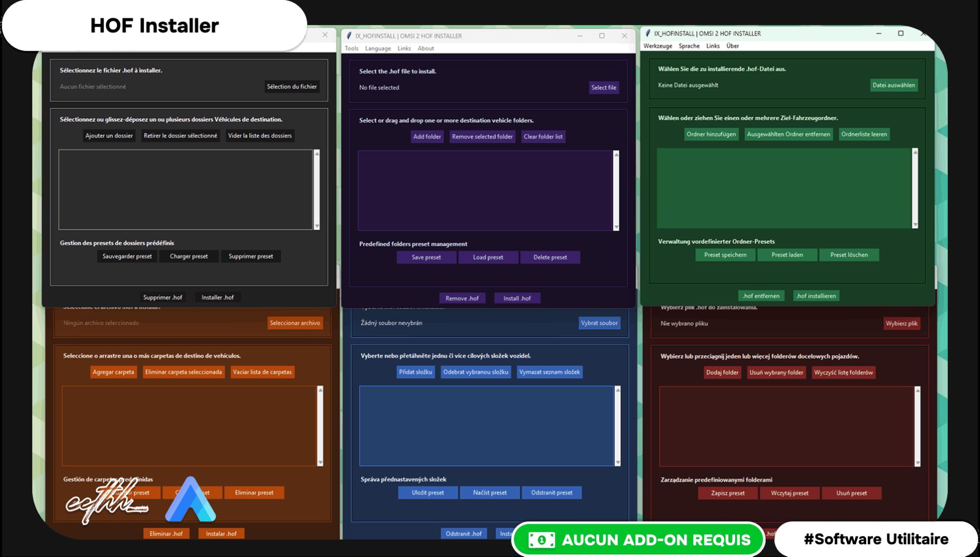This screenshot has height=557, width=980.
Task: Click Preset speichern button
Action: (725, 255)
